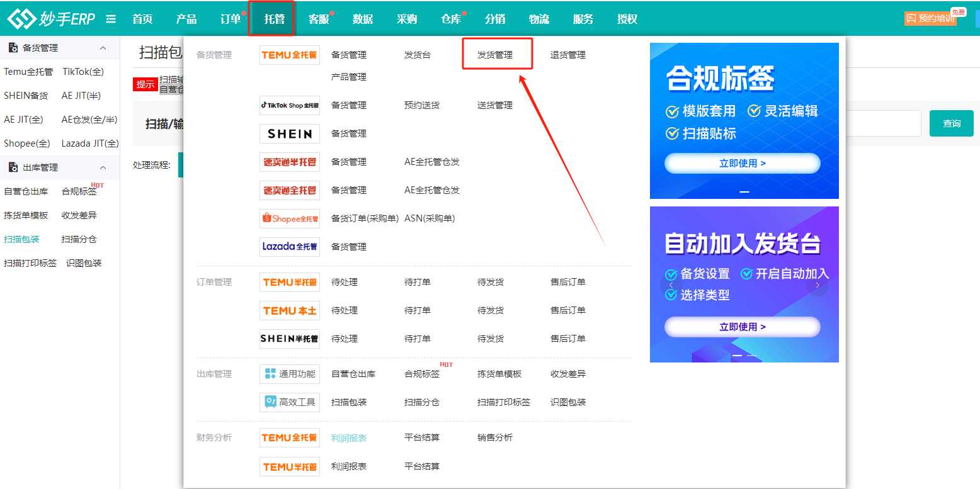The height and width of the screenshot is (489, 980).
Task: Open ASN(采购单) for Shopee
Action: tap(430, 218)
